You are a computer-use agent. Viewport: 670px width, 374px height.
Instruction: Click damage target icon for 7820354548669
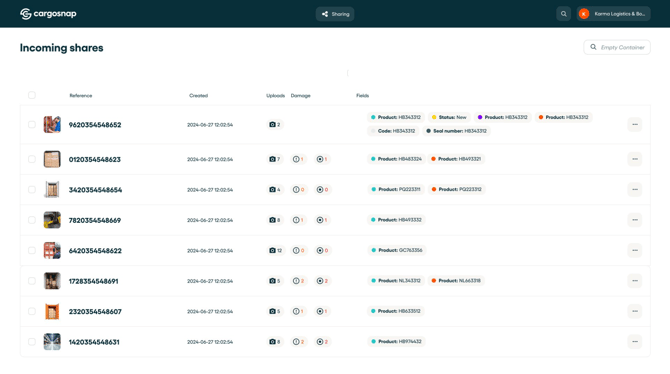coord(320,220)
